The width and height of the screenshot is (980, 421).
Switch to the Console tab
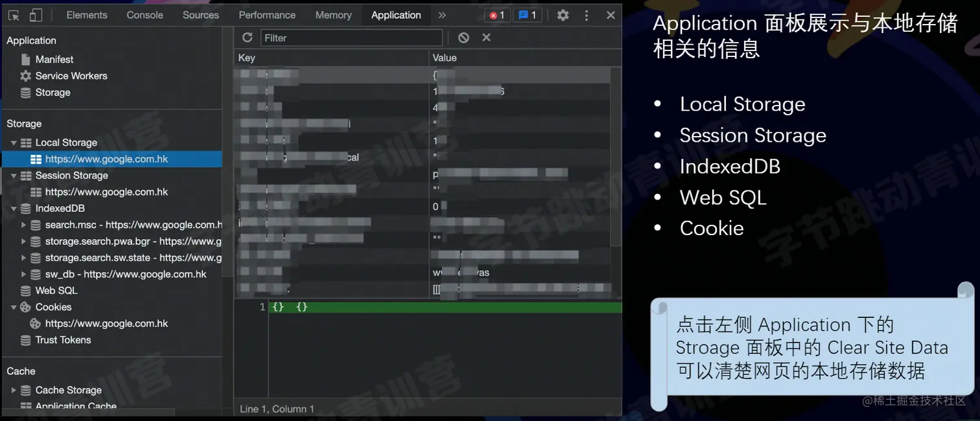(145, 15)
